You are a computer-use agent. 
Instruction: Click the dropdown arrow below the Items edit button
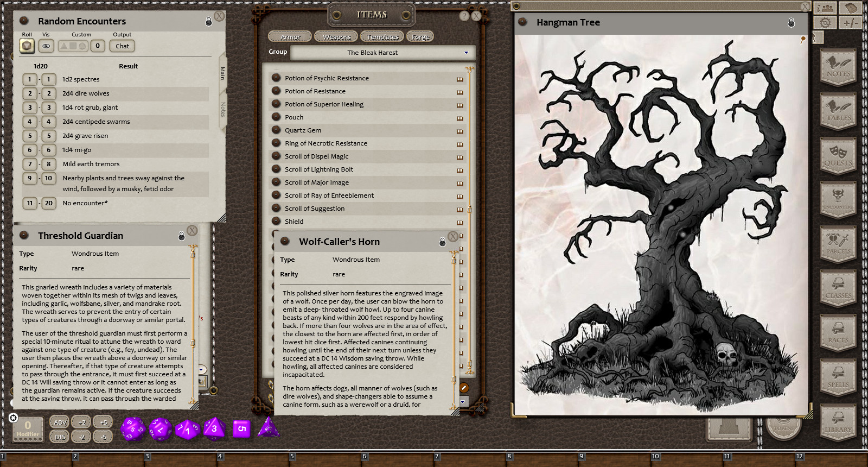[x=463, y=402]
